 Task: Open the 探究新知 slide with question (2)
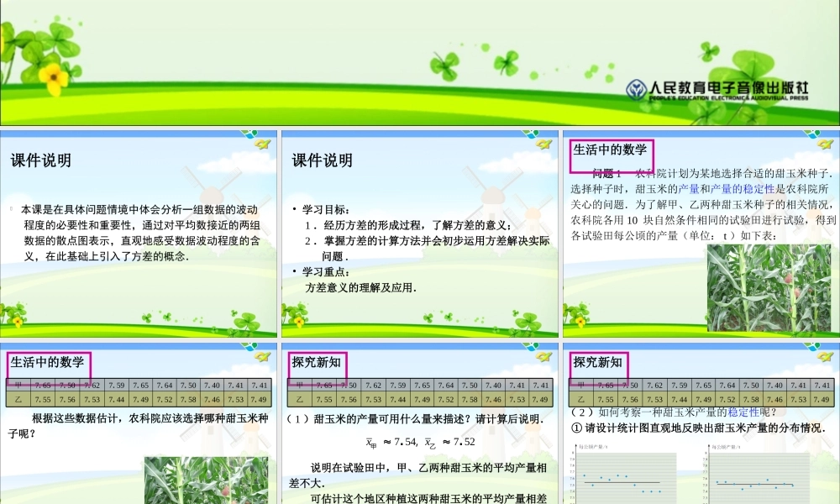point(701,423)
